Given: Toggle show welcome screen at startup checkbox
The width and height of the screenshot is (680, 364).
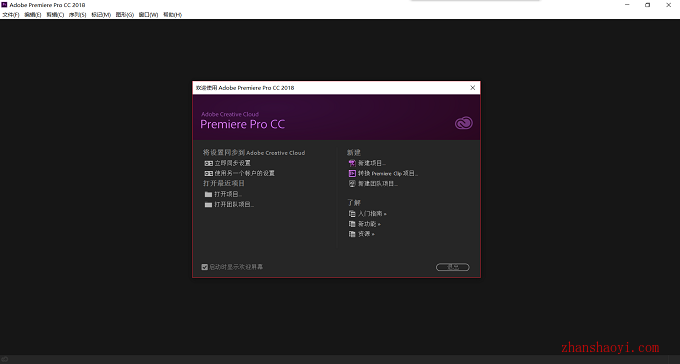Looking at the screenshot, I should [x=205, y=267].
